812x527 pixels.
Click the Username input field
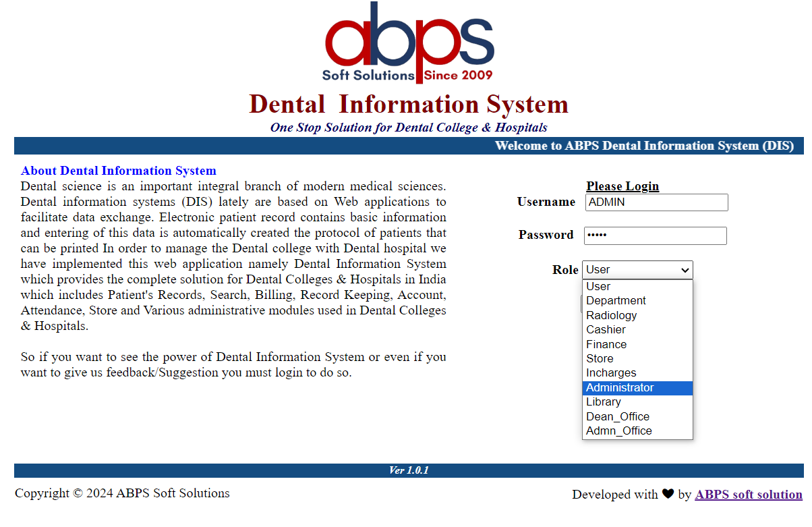pos(657,202)
